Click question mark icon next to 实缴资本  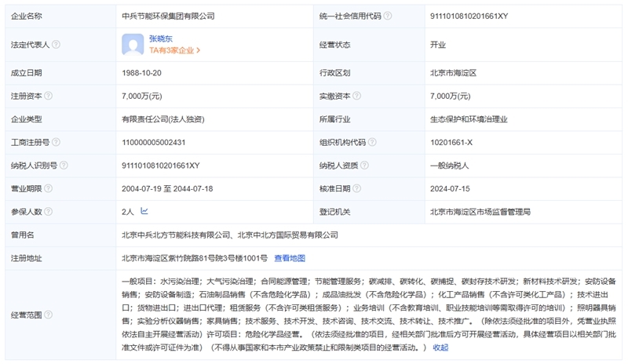[356, 96]
